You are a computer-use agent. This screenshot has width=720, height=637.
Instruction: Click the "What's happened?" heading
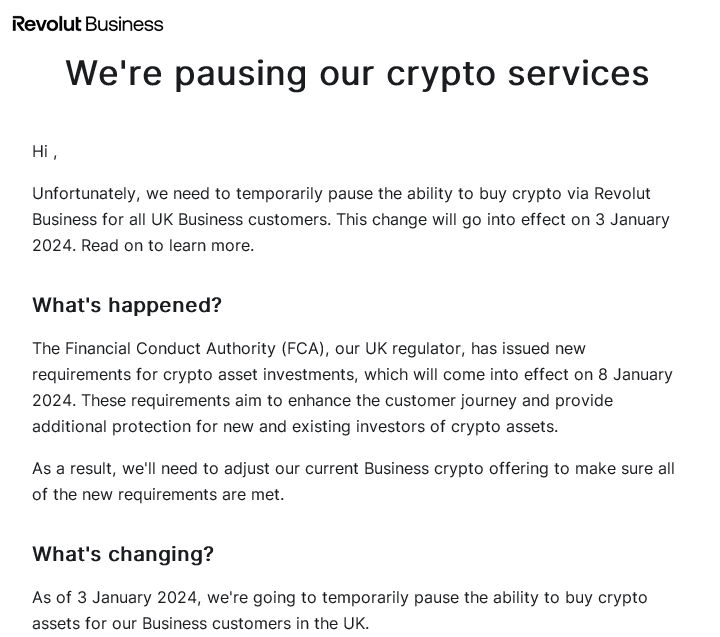point(127,305)
